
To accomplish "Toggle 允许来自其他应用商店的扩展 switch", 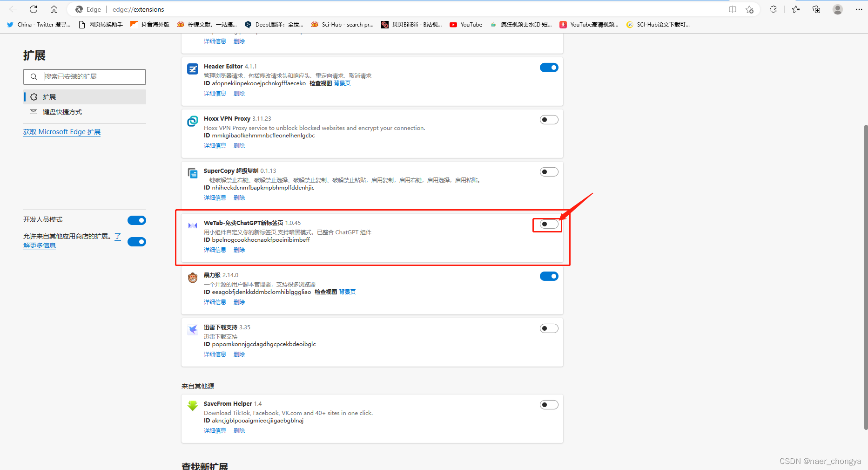I will click(137, 242).
